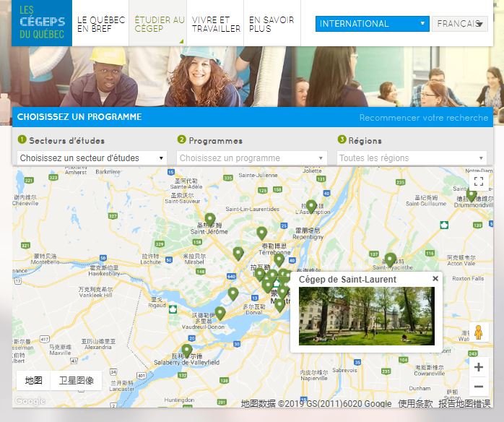Click the Les Cégeps du Québec logo
Viewport: 504px width, 422px height.
coord(42,23)
